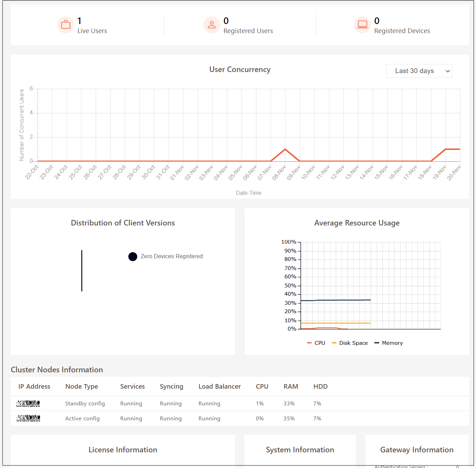Click the 08-Nov peak on concurrency chart
The width and height of the screenshot is (476, 468).
285,149
